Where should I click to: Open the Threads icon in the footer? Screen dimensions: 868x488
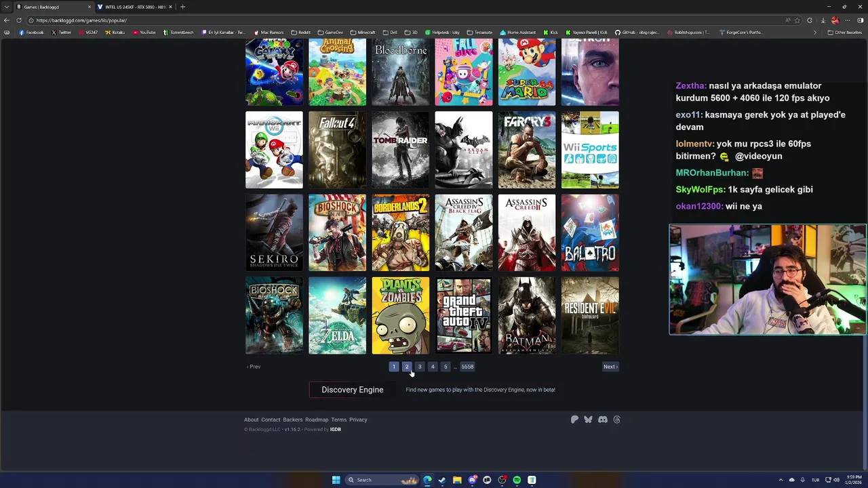pos(616,420)
